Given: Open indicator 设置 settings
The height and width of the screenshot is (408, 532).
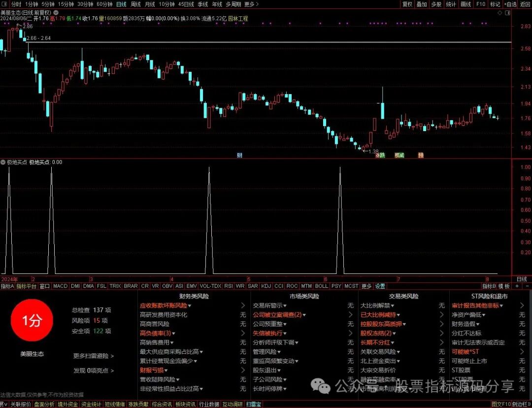Looking at the screenshot, I should click(380, 286).
